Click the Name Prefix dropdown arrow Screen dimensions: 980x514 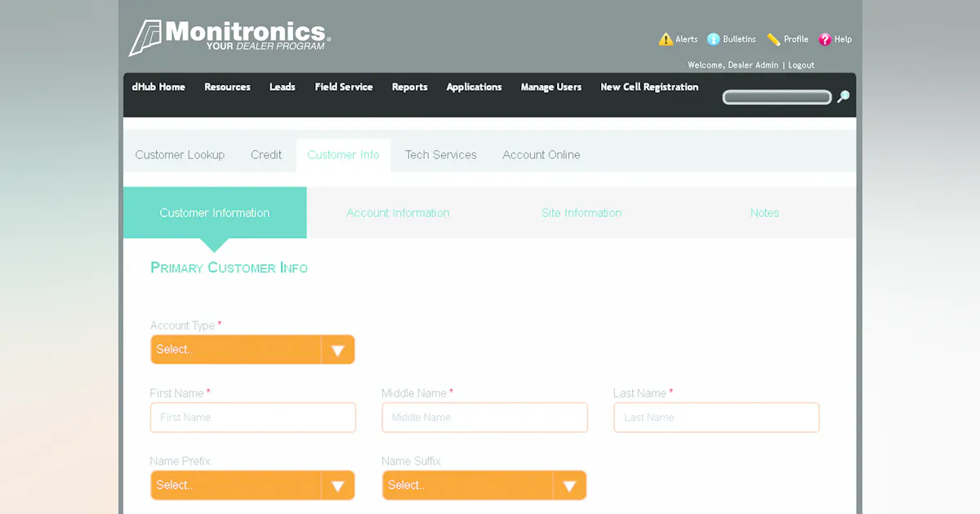tap(338, 485)
